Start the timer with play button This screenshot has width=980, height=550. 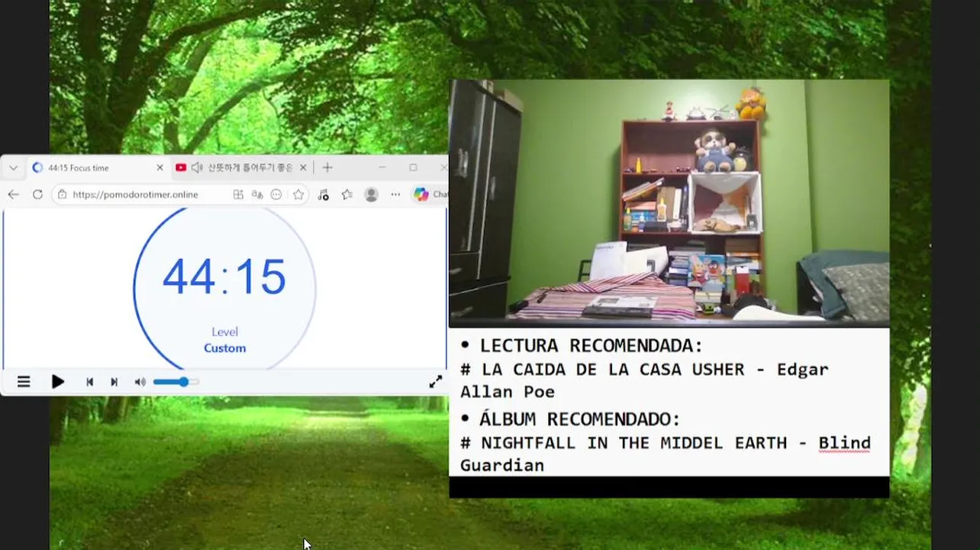tap(58, 382)
